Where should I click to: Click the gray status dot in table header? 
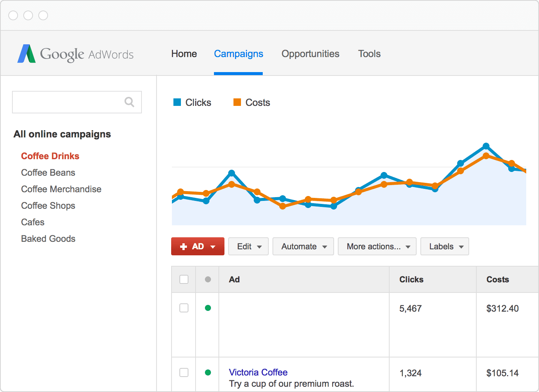click(x=208, y=279)
